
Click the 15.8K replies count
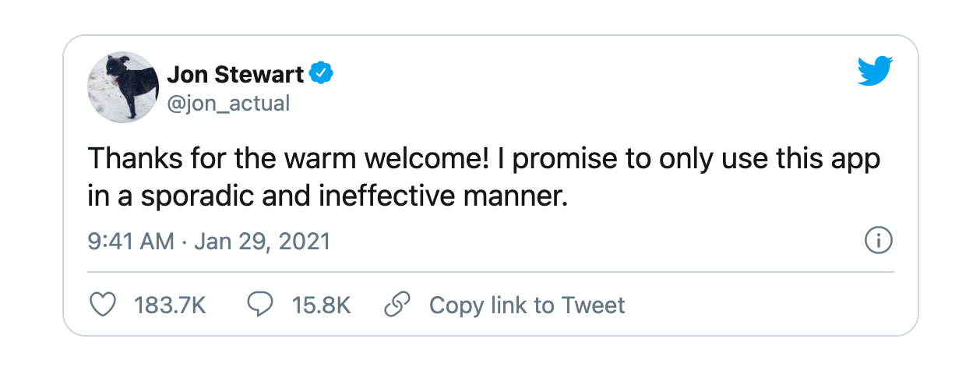tap(321, 305)
